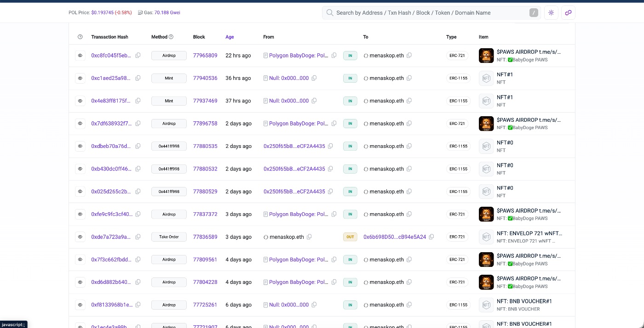Toggle the Age column time format
The height and width of the screenshot is (328, 644).
(230, 37)
